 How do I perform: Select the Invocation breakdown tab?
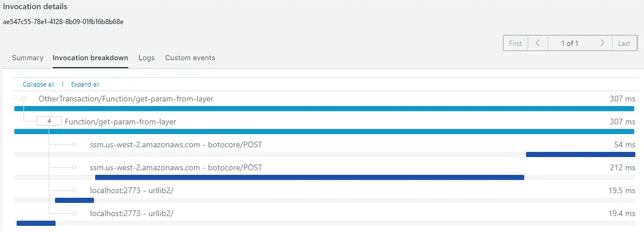[x=91, y=58]
